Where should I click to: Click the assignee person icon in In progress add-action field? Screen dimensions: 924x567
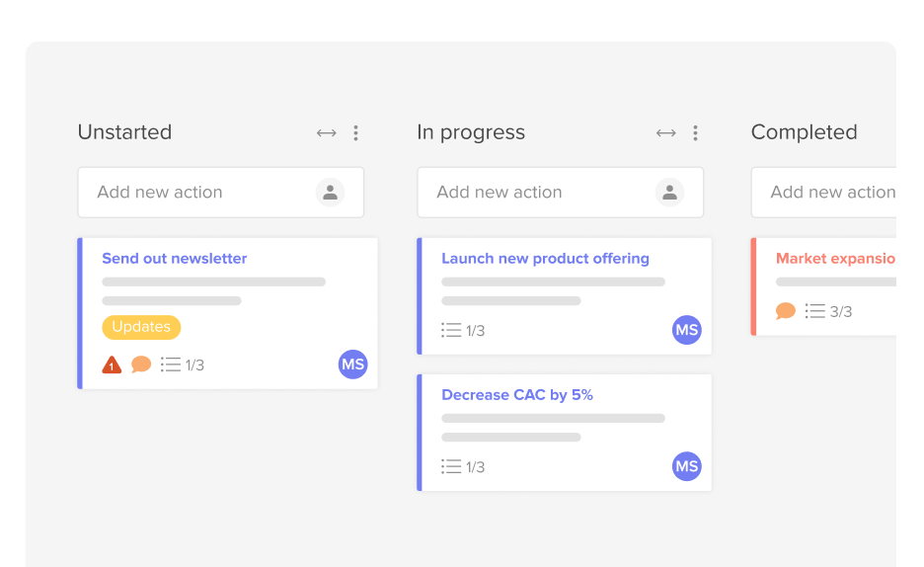[669, 193]
